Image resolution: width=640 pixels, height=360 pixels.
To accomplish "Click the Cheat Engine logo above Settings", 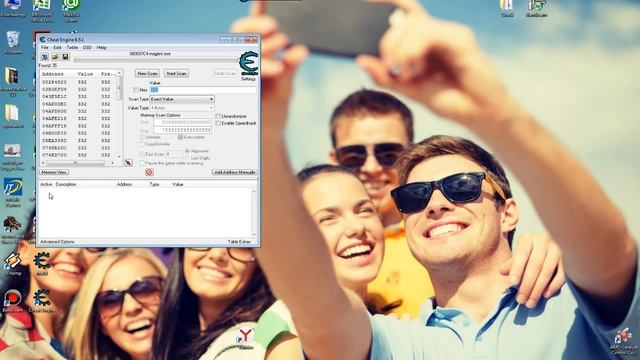I will coord(248,64).
